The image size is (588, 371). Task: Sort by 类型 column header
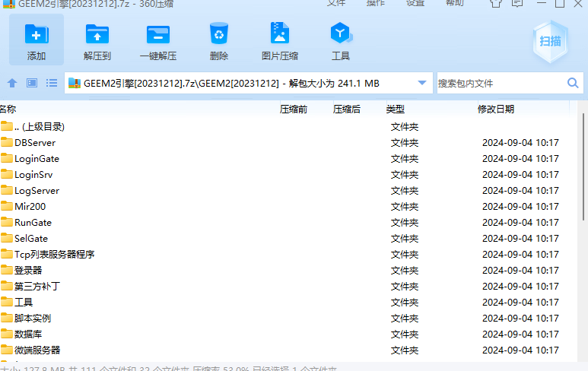point(396,109)
